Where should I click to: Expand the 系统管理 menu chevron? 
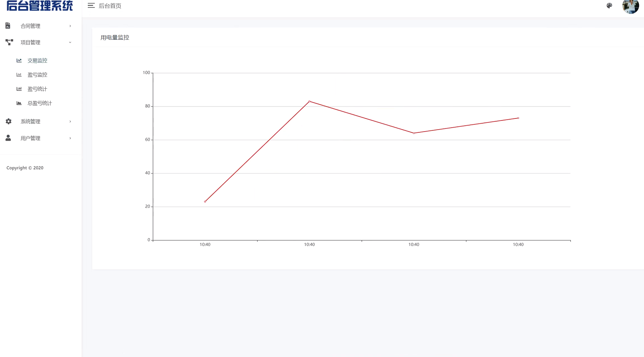pos(70,121)
